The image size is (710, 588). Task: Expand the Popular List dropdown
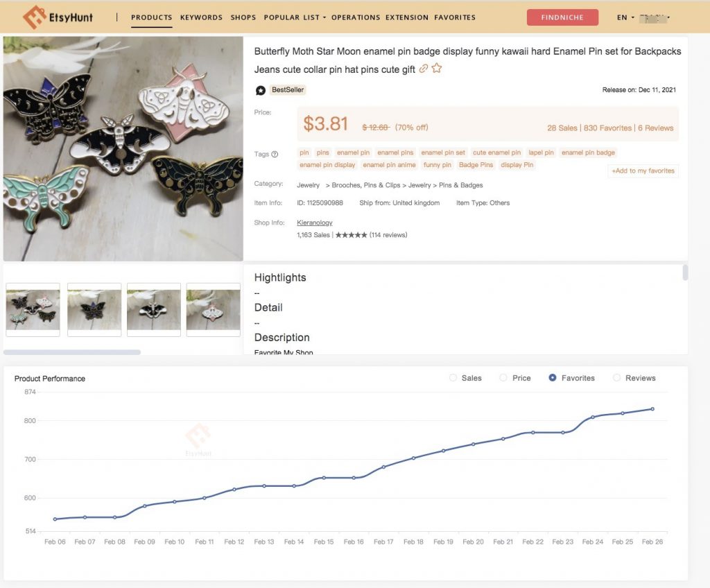pyautogui.click(x=294, y=17)
